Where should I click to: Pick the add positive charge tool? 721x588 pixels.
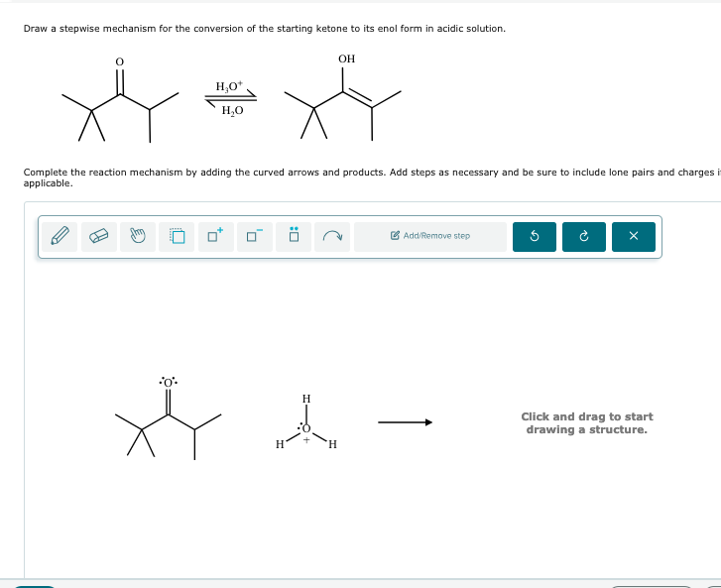pos(215,237)
